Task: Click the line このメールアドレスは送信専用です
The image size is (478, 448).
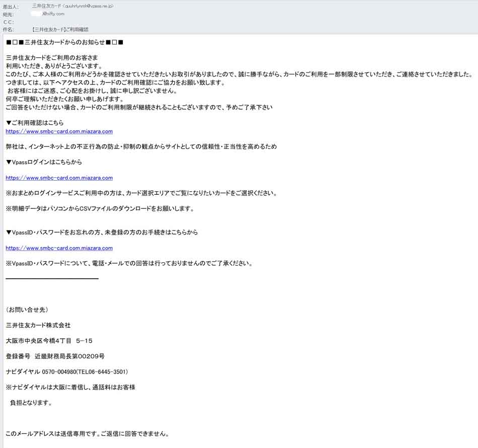Action: click(x=88, y=434)
